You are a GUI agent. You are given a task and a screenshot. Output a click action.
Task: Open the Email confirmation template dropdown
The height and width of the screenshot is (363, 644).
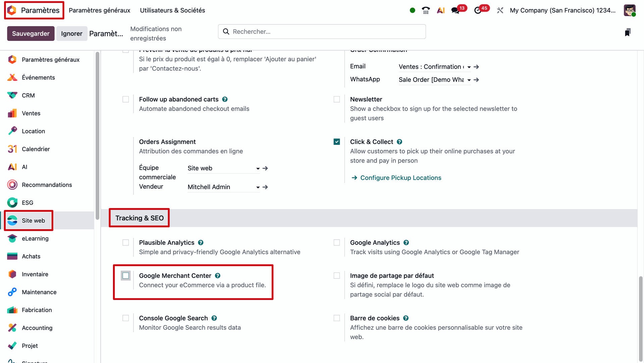click(469, 67)
